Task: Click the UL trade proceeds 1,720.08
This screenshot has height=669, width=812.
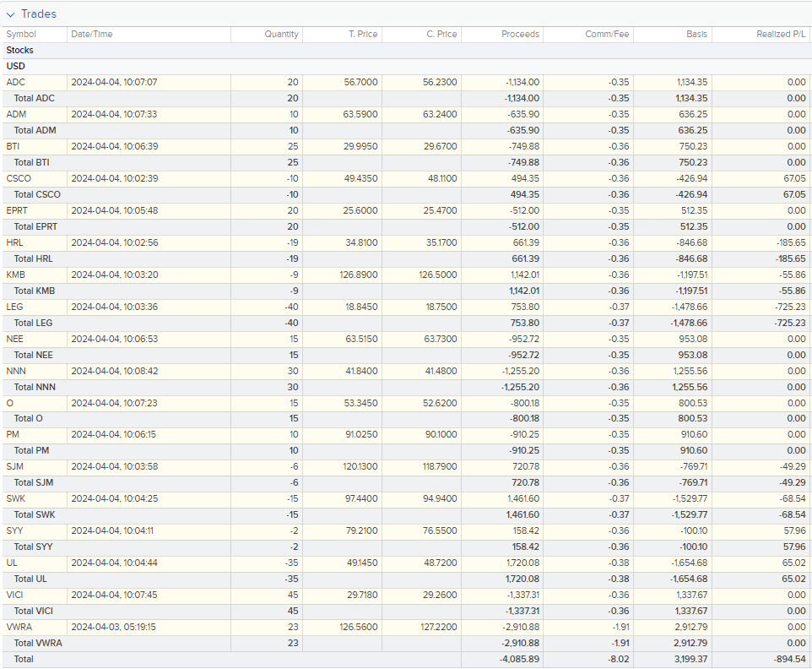Action: pos(522,563)
